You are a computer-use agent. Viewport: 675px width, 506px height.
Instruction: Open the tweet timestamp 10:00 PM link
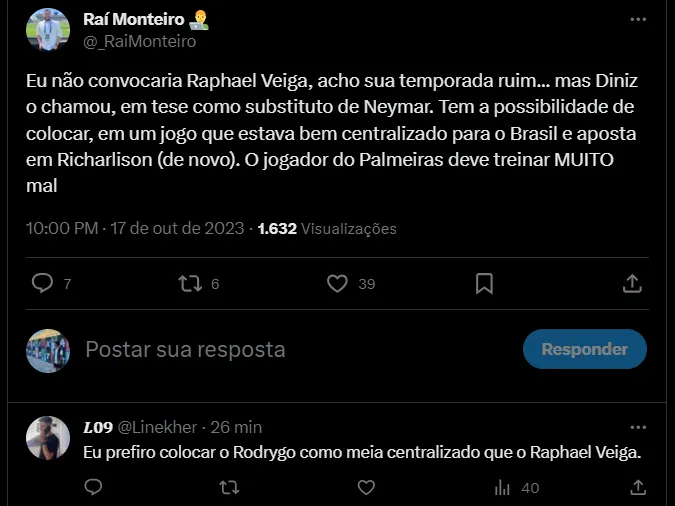[62, 228]
